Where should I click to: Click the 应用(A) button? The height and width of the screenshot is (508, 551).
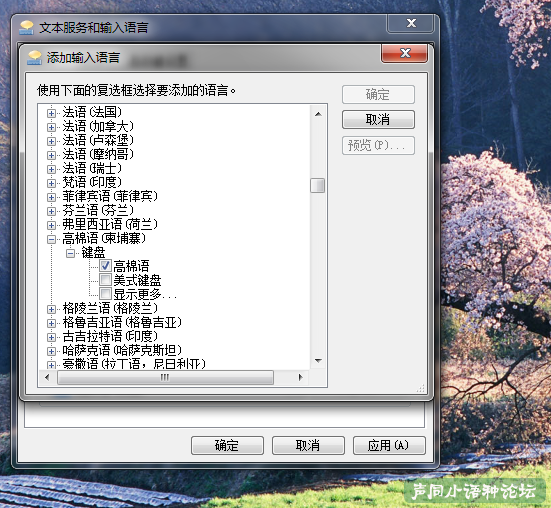click(x=389, y=445)
